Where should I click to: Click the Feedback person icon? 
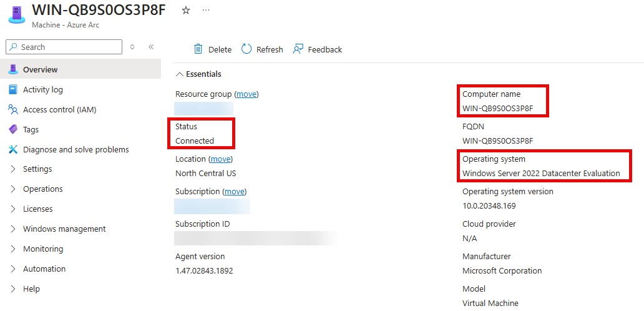[298, 49]
